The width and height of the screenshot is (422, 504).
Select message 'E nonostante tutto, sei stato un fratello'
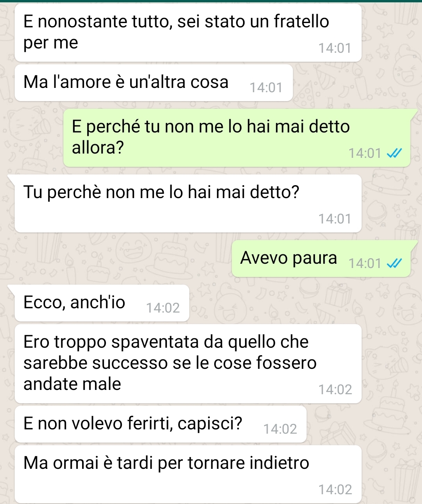pyautogui.click(x=188, y=33)
